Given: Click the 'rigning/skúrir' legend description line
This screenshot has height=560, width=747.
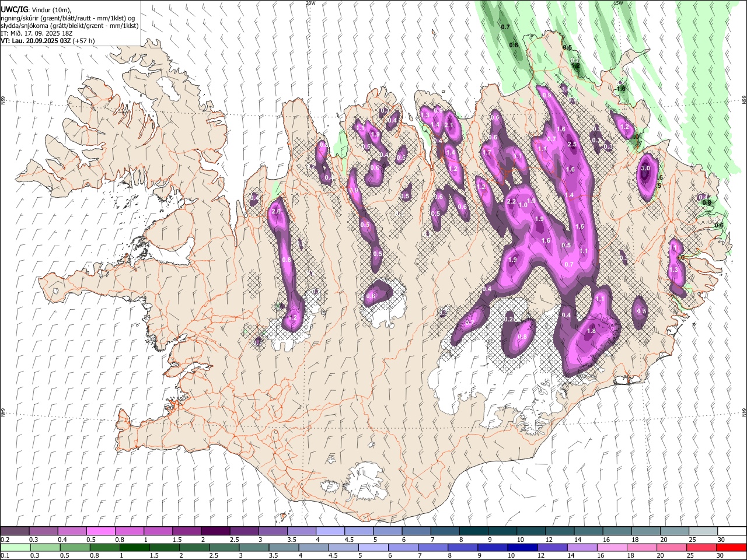Looking at the screenshot, I should click(x=69, y=18).
